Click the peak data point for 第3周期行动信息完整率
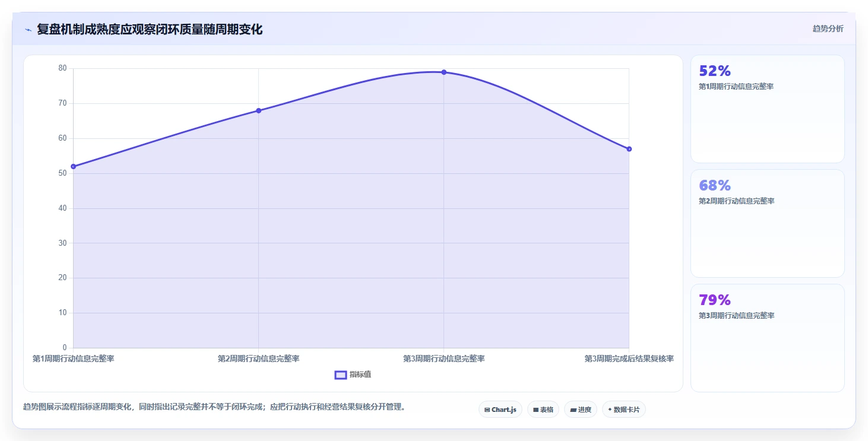 pyautogui.click(x=443, y=72)
